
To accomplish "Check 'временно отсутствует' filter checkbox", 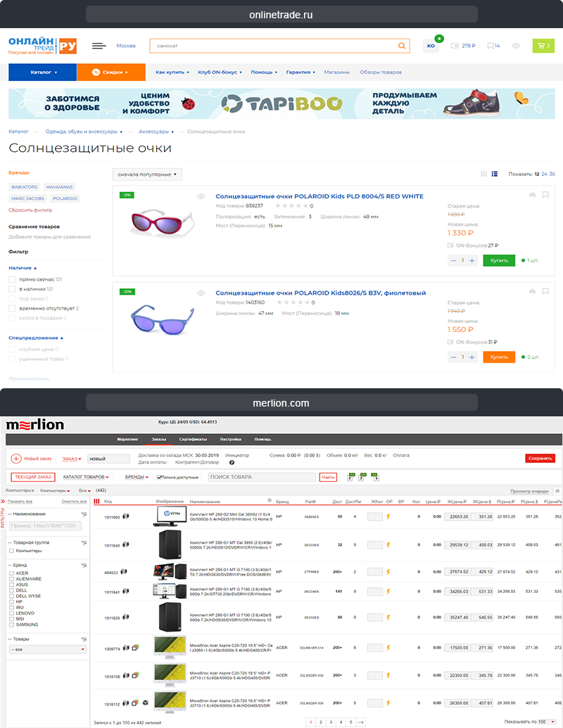I will pyautogui.click(x=12, y=308).
